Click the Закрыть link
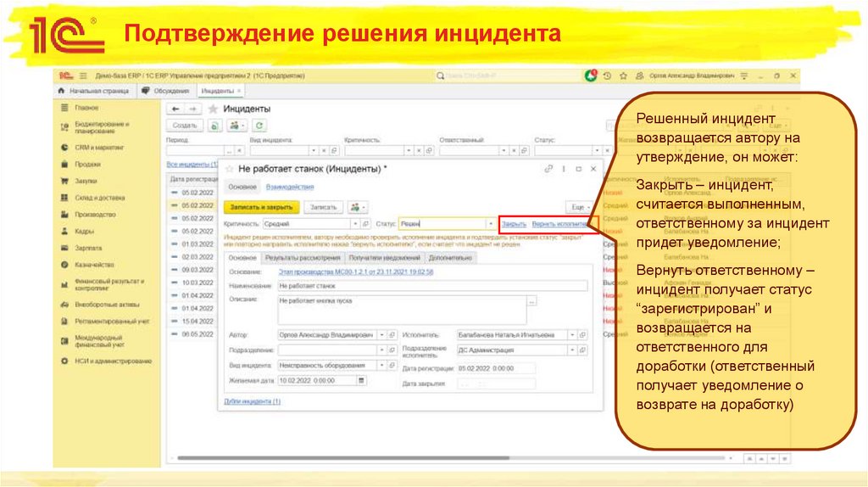This screenshot has width=868, height=487. click(x=514, y=224)
